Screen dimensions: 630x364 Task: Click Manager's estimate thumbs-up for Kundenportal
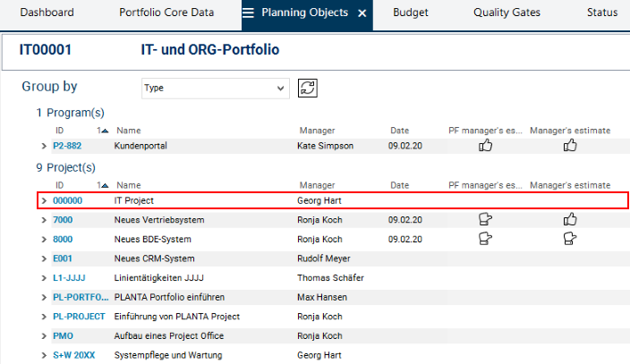point(570,146)
